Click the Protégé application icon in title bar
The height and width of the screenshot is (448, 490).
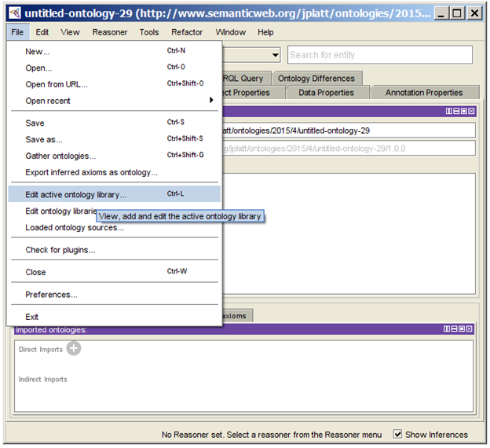15,13
